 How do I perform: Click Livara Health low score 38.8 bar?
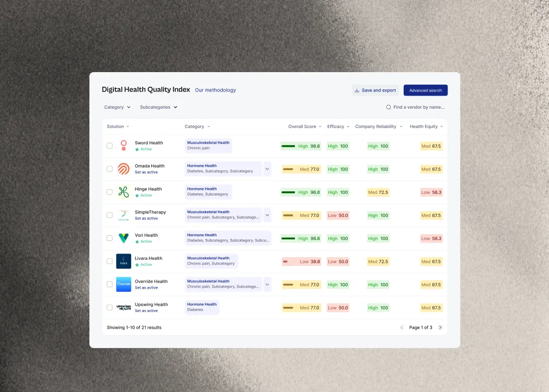pos(302,261)
